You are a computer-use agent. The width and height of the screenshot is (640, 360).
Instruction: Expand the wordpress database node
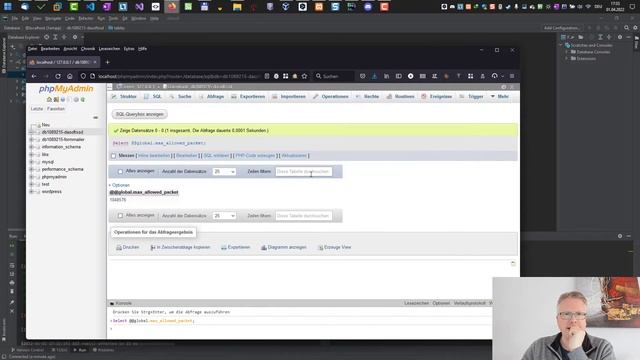31,192
